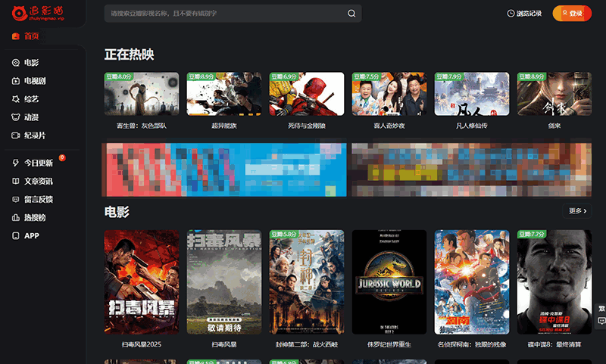Click the APP phone icon
This screenshot has height=364, width=606.
[x=16, y=236]
